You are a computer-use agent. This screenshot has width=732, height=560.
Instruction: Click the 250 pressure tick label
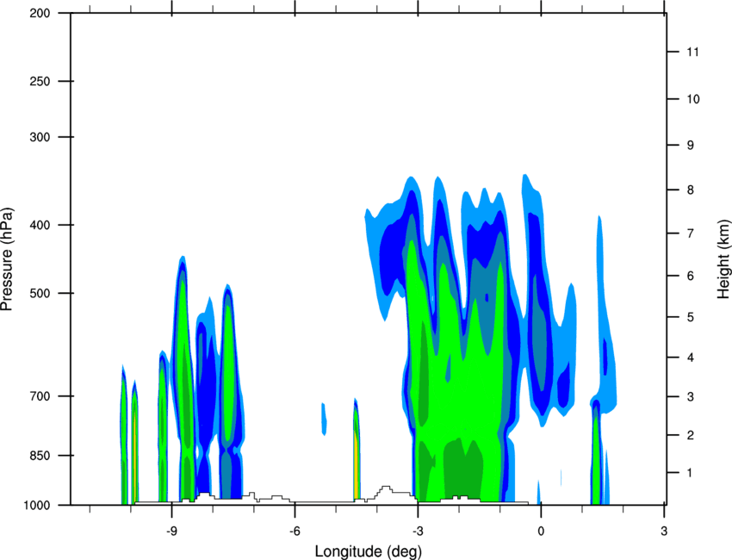tap(40, 81)
